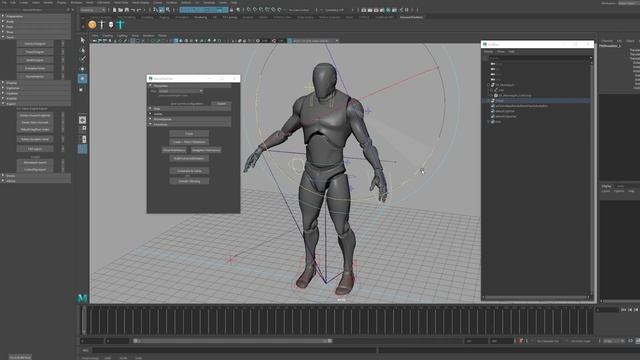
Task: Click the orange round shelf icon
Action: pyautogui.click(x=92, y=25)
